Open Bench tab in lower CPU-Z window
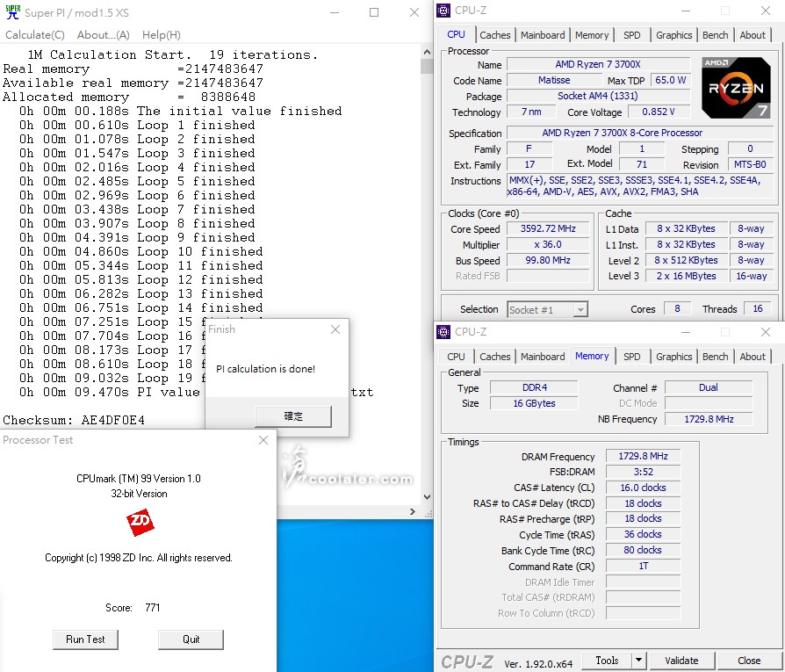785x672 pixels. coord(715,357)
